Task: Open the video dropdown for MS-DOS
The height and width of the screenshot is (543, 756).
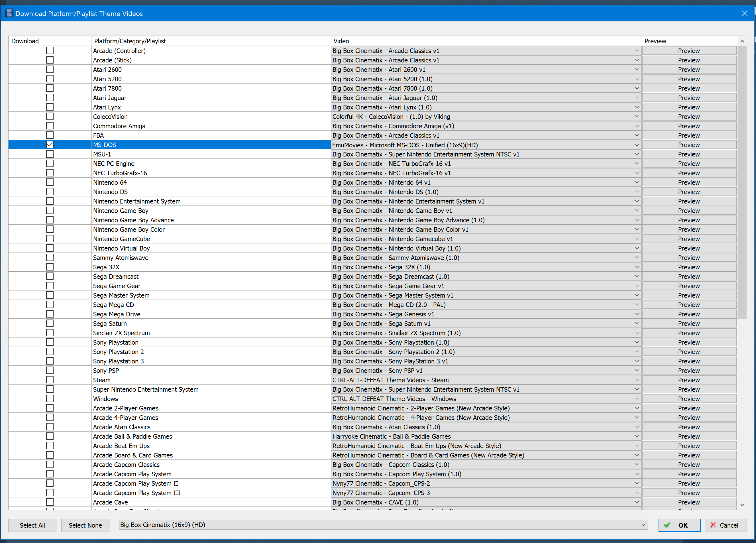Action: [637, 145]
